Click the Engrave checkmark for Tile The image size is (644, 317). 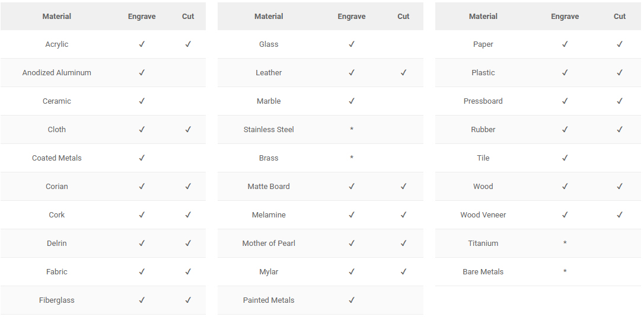pos(565,158)
